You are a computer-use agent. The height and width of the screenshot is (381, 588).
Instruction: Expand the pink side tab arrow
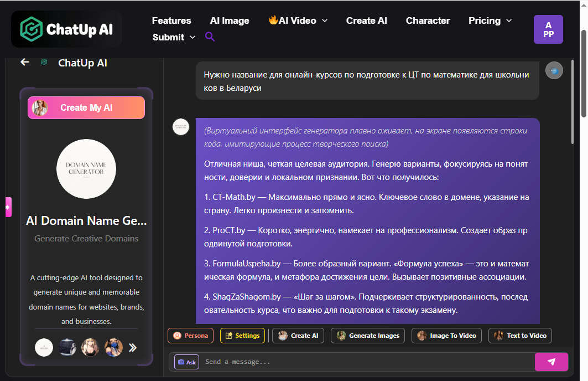click(x=8, y=207)
